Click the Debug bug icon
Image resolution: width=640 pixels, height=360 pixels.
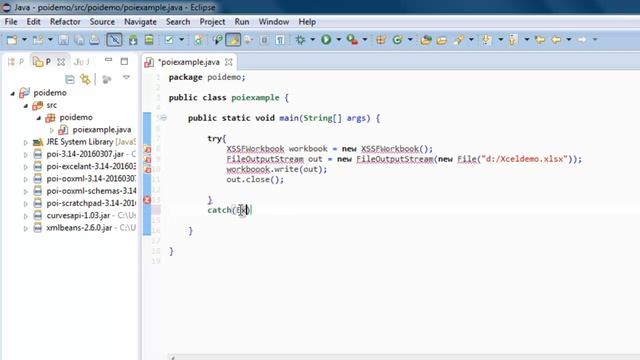[300, 40]
